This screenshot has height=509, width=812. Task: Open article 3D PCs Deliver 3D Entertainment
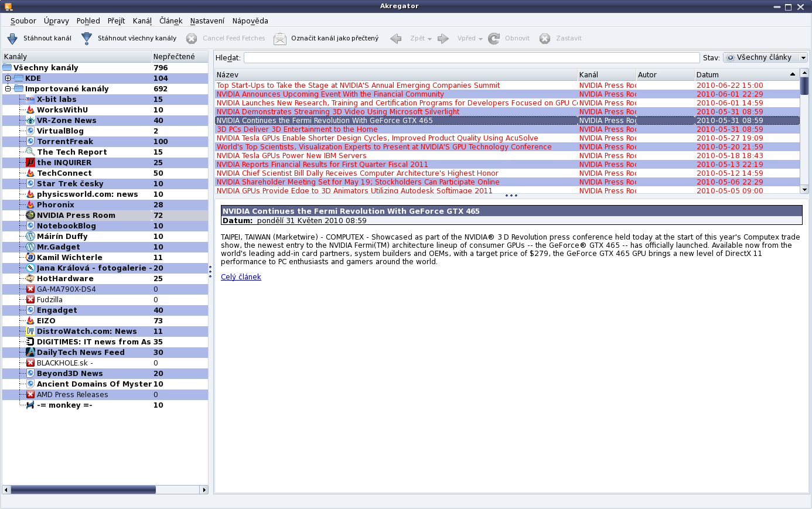tap(297, 129)
